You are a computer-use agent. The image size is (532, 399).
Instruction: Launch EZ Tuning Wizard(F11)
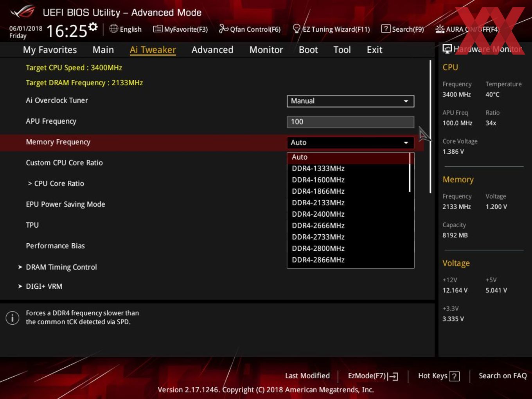(331, 29)
